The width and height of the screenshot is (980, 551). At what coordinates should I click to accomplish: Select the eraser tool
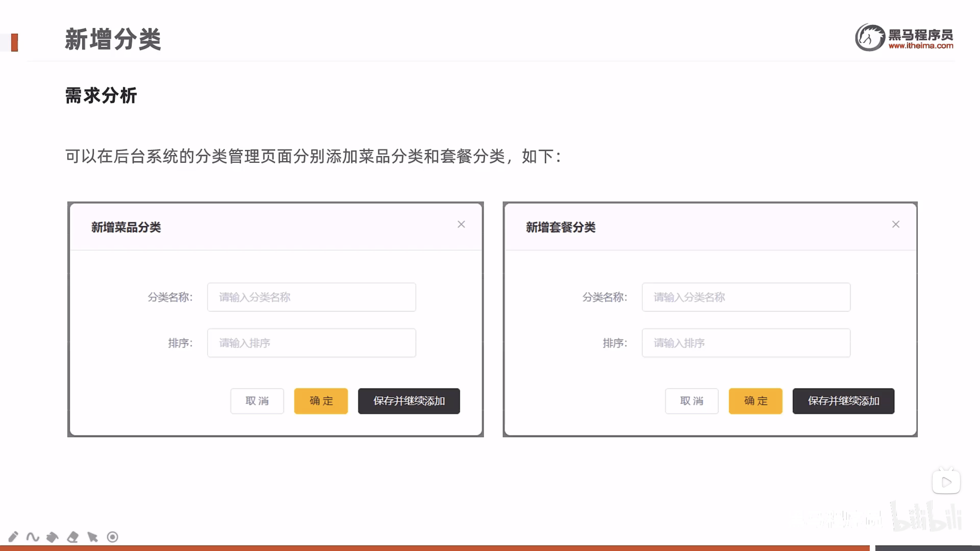click(73, 537)
